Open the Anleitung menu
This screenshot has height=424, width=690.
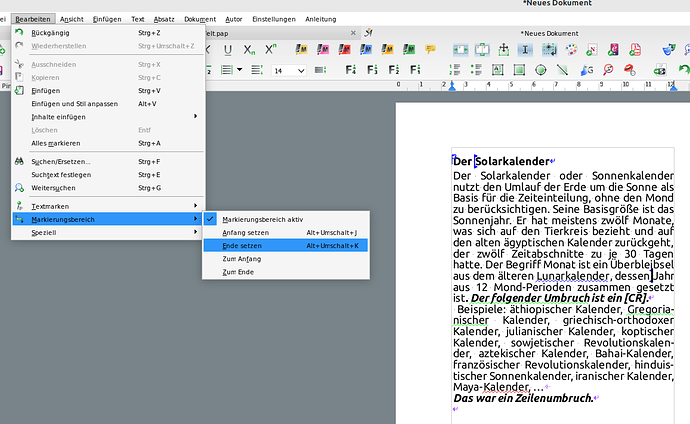[321, 19]
